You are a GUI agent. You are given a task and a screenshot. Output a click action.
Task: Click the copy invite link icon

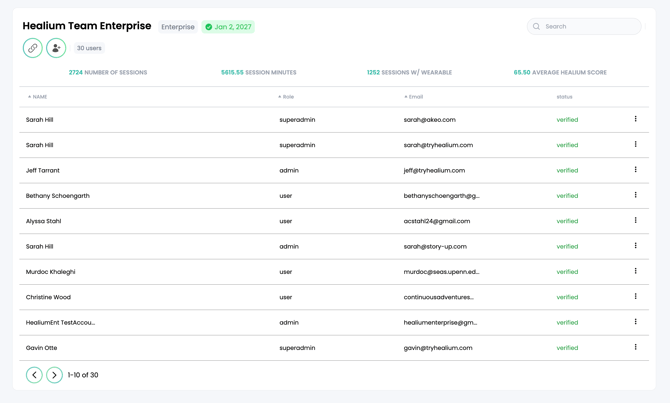(x=33, y=48)
